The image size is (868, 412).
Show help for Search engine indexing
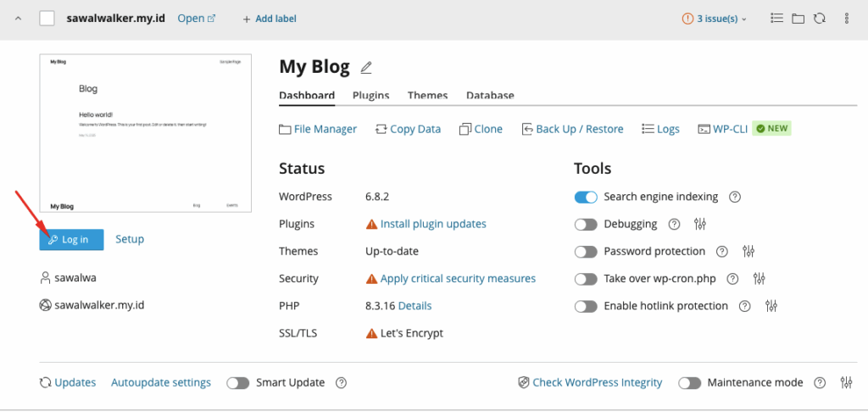click(x=735, y=197)
